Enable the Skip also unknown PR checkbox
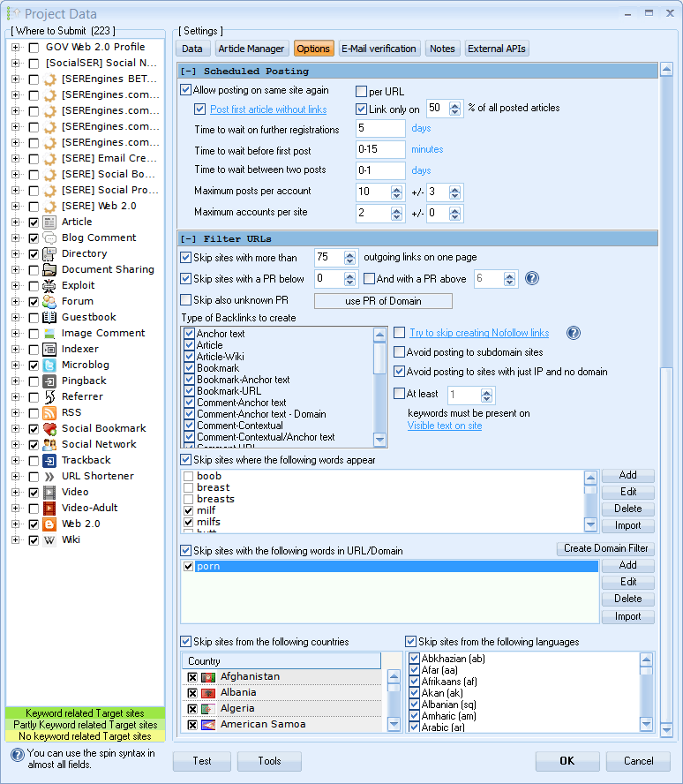Viewport: 683px width, 784px height. click(x=186, y=300)
